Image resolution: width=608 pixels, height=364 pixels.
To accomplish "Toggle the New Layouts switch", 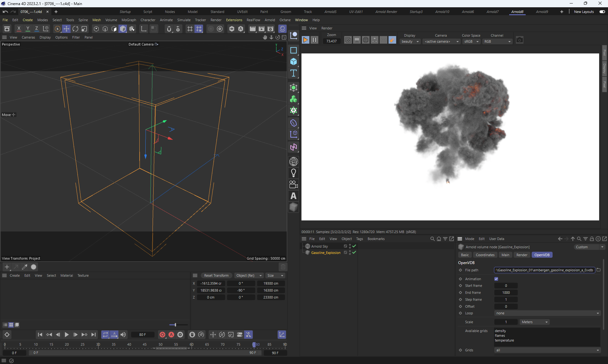I will point(602,12).
